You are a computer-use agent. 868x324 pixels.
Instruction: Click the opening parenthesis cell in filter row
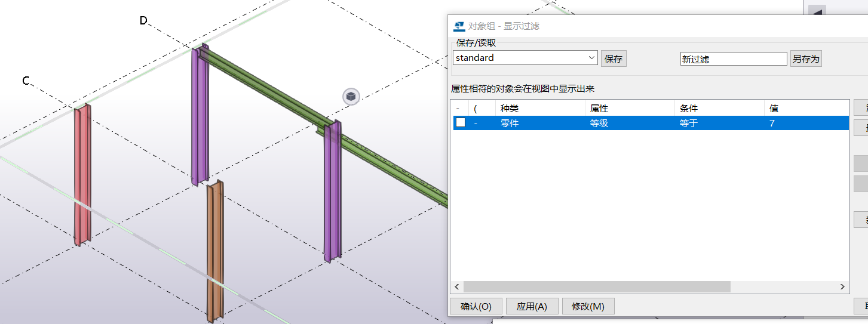coord(482,124)
